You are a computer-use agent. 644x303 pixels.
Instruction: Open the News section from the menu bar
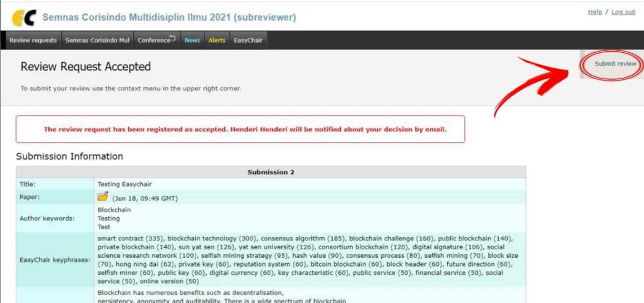tap(192, 40)
